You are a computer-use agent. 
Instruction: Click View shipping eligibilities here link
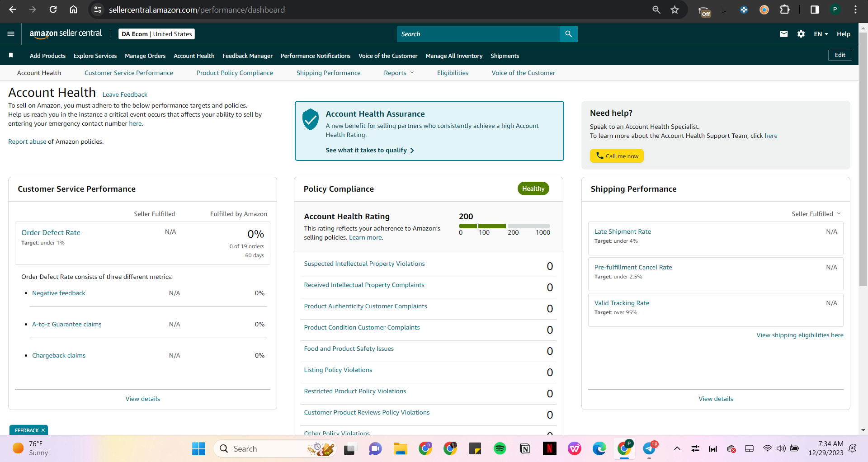click(x=800, y=335)
